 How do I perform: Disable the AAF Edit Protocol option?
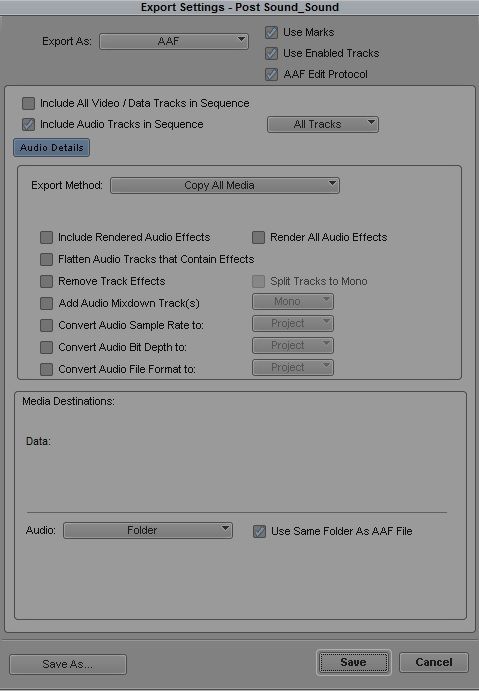pyautogui.click(x=271, y=74)
